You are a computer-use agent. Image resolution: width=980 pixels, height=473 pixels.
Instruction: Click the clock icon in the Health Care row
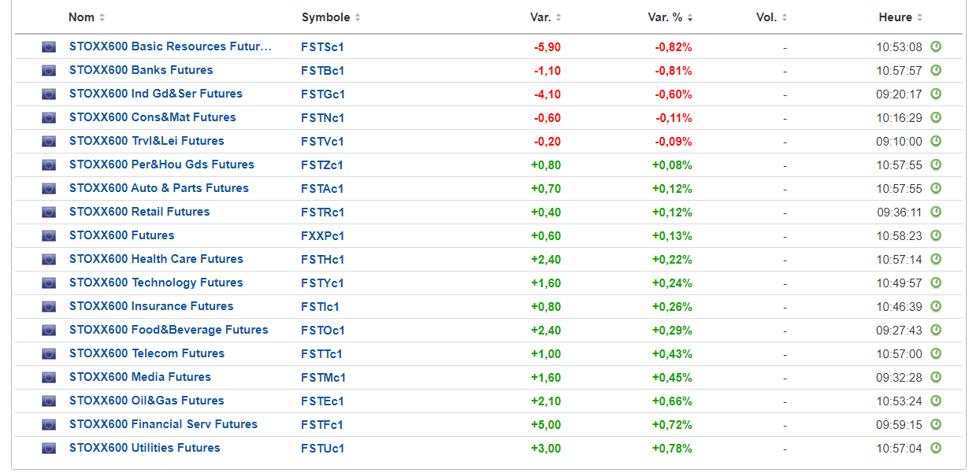coord(936,260)
